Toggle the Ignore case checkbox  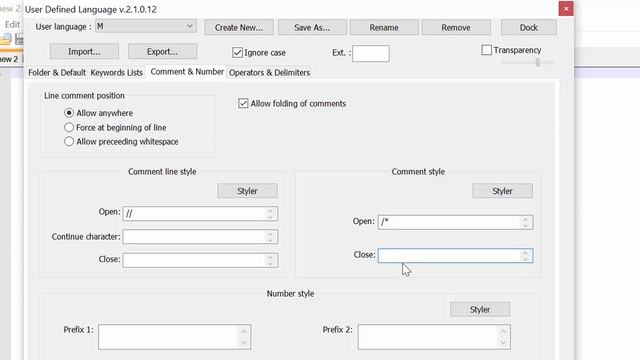click(x=237, y=53)
